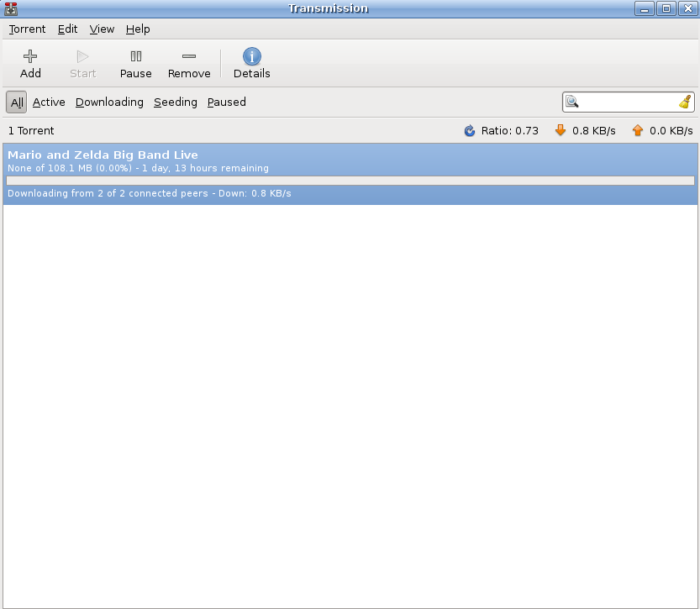The height and width of the screenshot is (609, 700).
Task: Click the magnifier search icon
Action: click(x=572, y=102)
